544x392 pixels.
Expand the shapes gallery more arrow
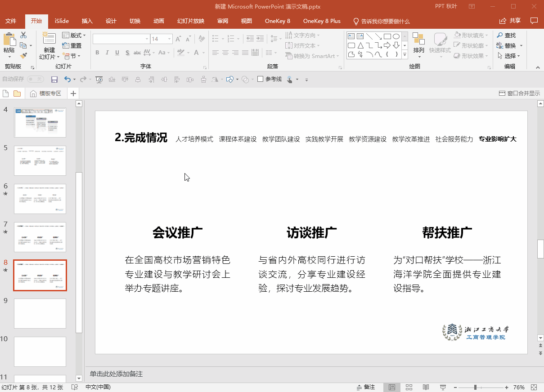(405, 55)
